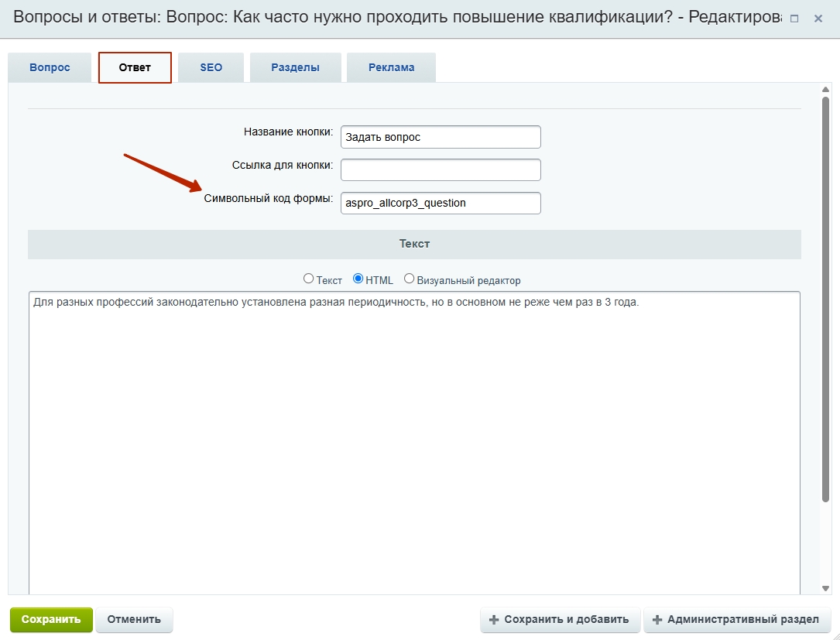
Task: Focus the Название кнопки input field
Action: pos(440,137)
